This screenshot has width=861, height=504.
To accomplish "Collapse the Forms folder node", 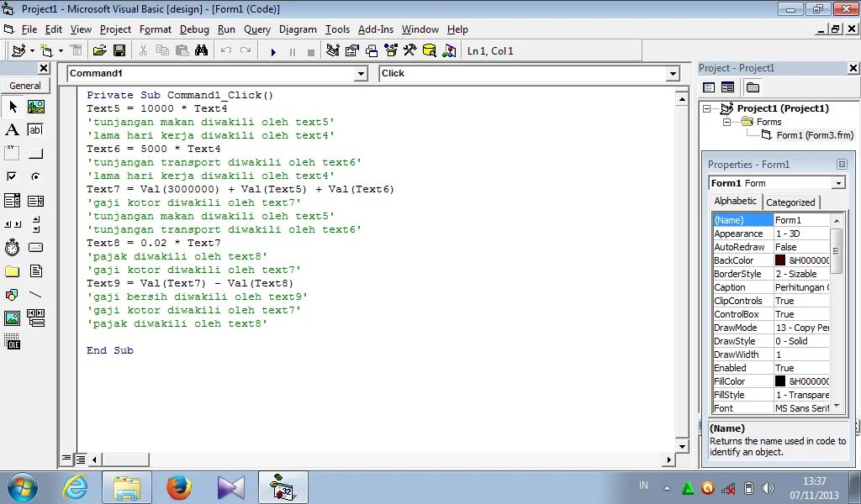I will [726, 123].
